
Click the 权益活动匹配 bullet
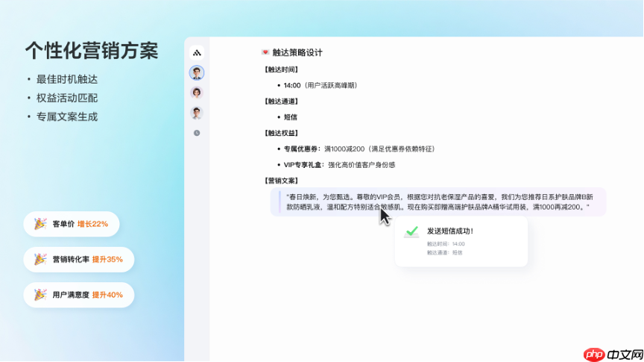67,98
